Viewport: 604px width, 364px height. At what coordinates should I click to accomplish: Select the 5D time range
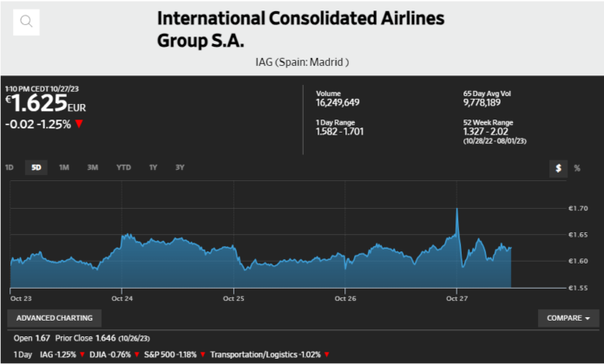click(36, 167)
